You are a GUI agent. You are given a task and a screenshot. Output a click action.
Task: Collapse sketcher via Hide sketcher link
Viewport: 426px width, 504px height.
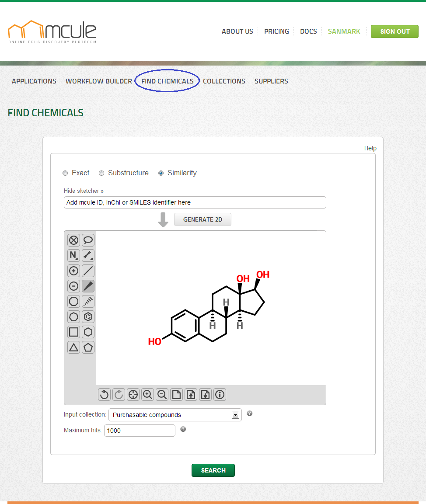[84, 191]
